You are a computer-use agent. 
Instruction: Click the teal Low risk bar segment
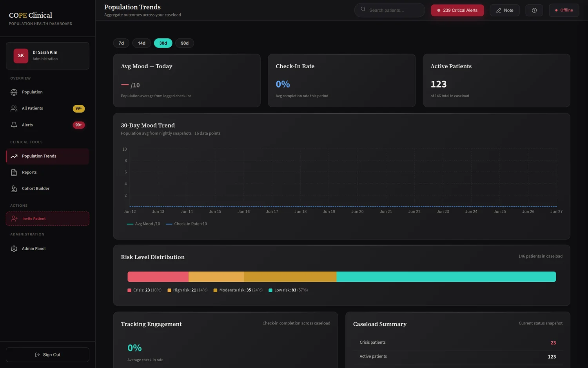point(446,277)
